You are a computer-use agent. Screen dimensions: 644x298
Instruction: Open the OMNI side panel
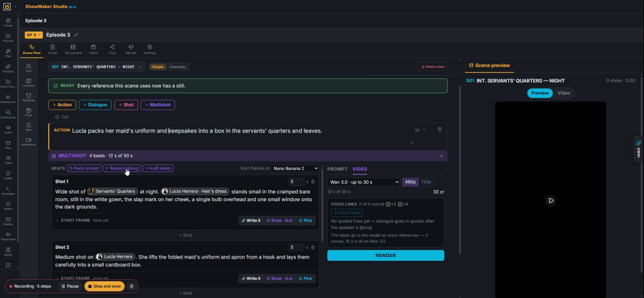[x=639, y=149]
